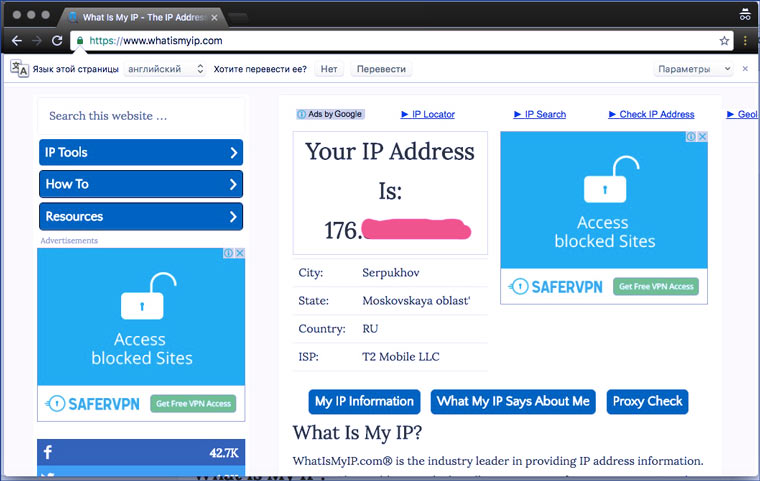Open the IP Search ad link
This screenshot has width=760, height=481.
(540, 114)
